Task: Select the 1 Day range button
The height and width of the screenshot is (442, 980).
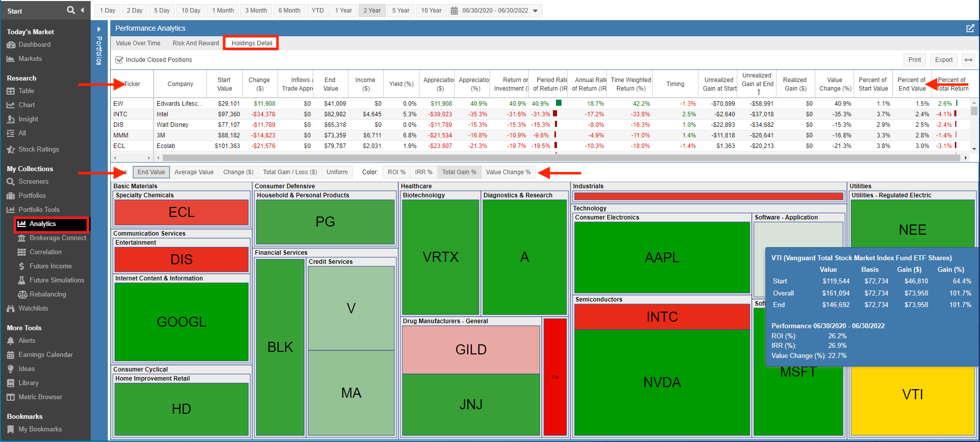Action: click(107, 11)
